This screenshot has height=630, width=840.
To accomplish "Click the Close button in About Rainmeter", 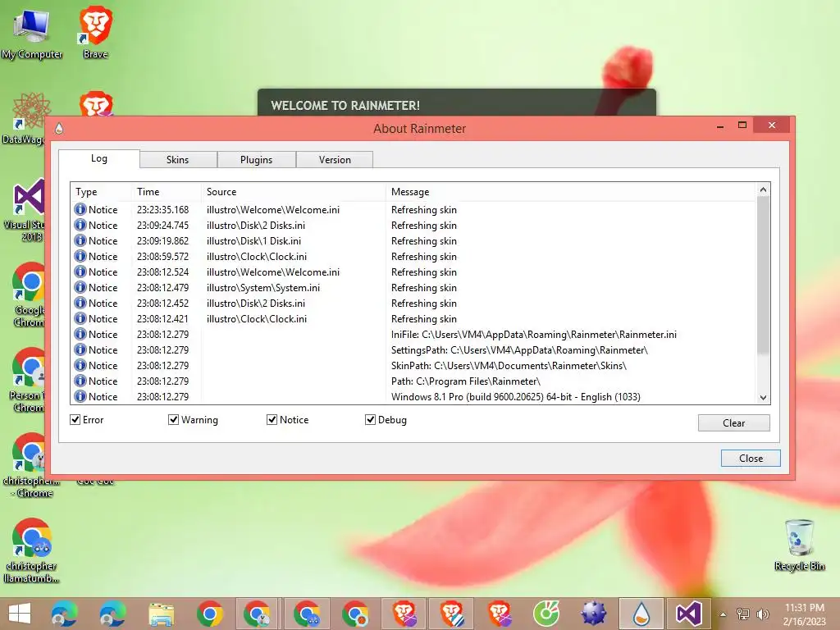I will (x=751, y=458).
